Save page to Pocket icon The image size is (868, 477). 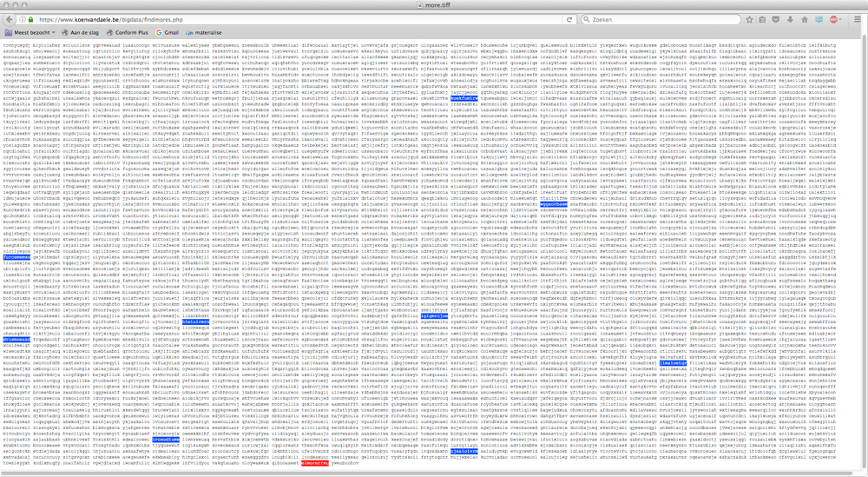click(775, 19)
